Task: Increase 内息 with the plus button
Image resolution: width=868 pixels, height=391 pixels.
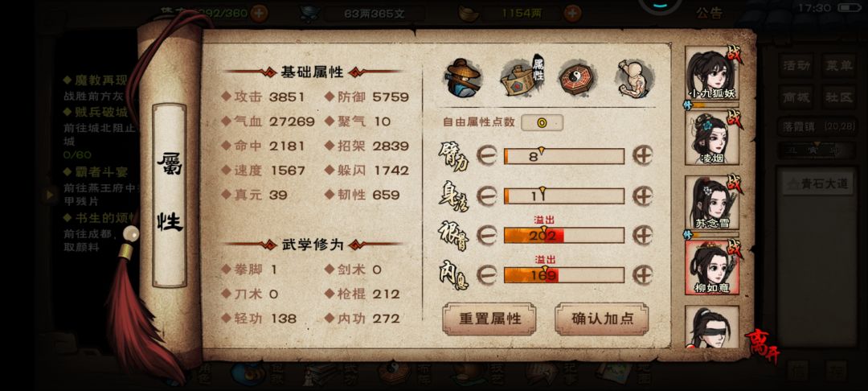Action: coord(643,274)
